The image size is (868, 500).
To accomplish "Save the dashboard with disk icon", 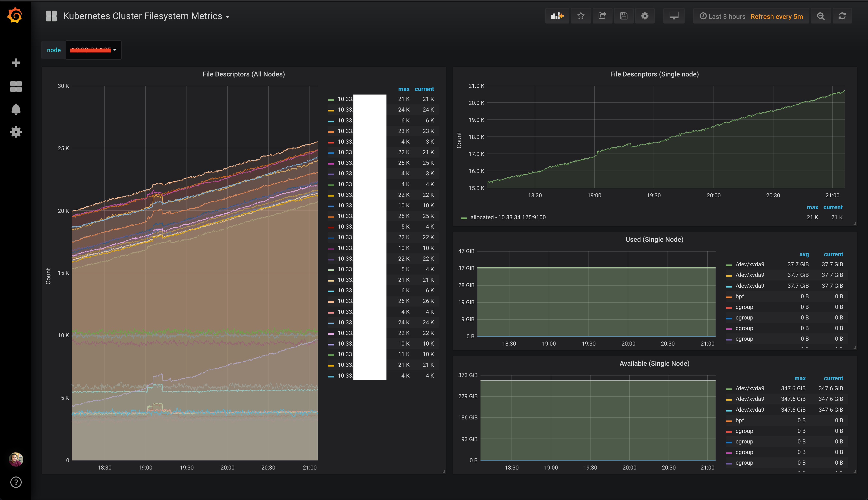I will coord(624,16).
